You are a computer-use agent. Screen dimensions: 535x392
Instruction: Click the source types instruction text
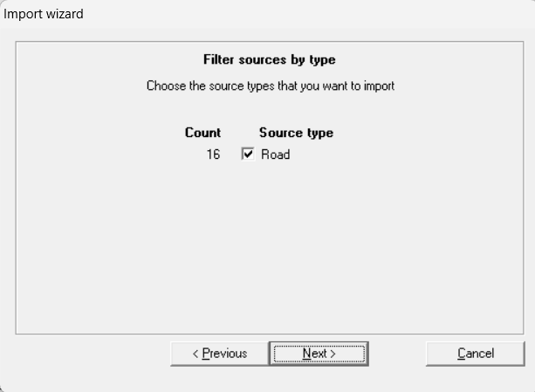click(x=270, y=86)
